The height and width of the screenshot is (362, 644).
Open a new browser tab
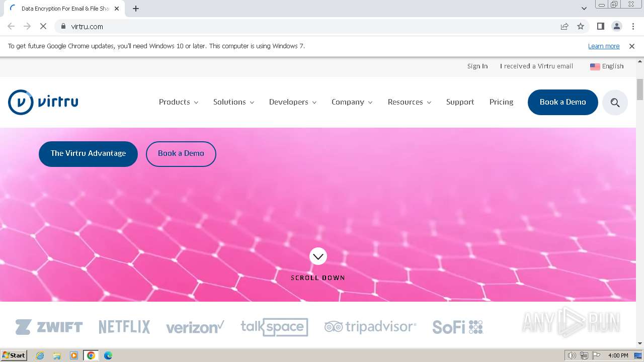point(136,9)
